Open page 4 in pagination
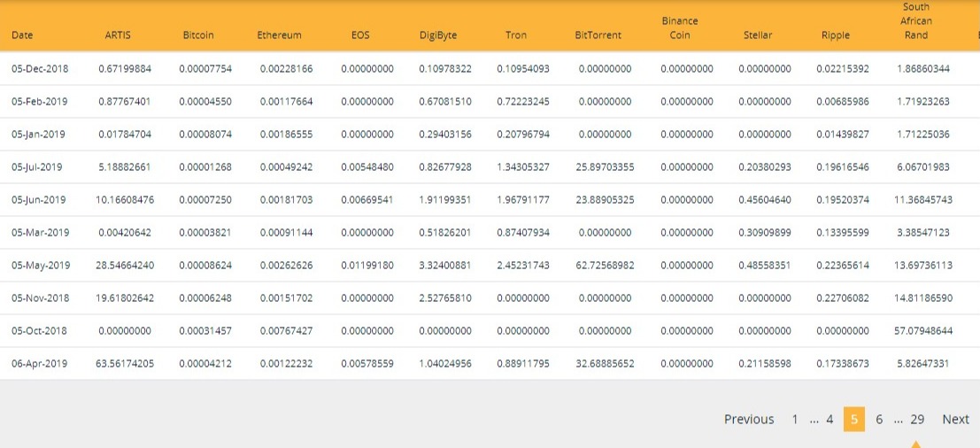Image resolution: width=980 pixels, height=448 pixels. [x=830, y=420]
